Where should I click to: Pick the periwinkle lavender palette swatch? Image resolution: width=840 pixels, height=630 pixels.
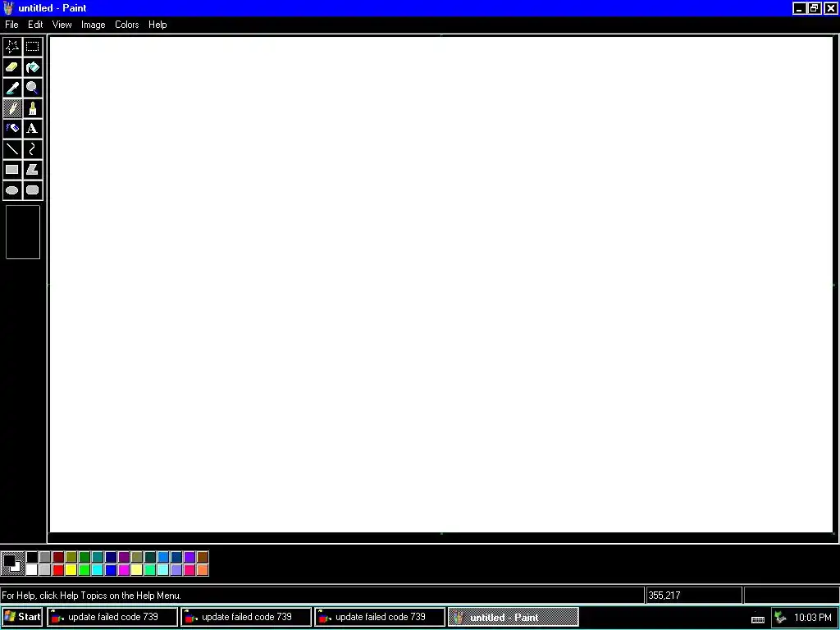point(176,570)
